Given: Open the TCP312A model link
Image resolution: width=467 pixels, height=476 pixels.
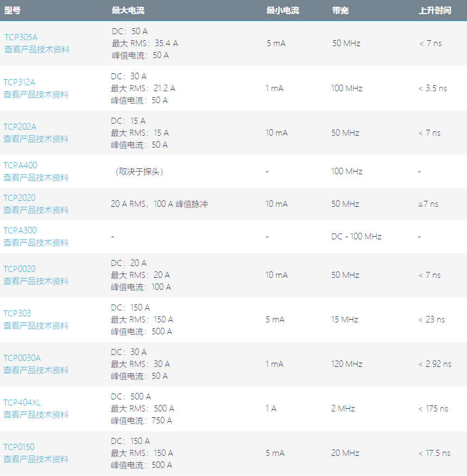Looking at the screenshot, I should 20,82.
